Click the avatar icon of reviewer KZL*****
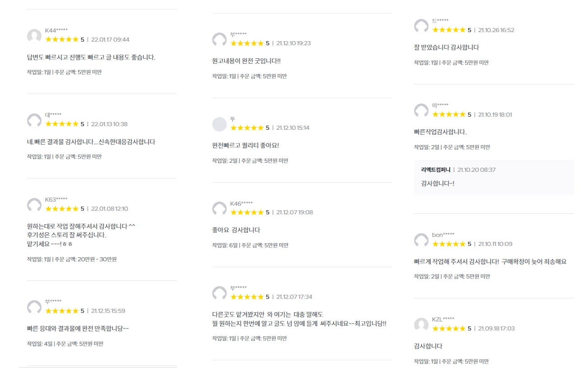The image size is (588, 377). point(421,325)
